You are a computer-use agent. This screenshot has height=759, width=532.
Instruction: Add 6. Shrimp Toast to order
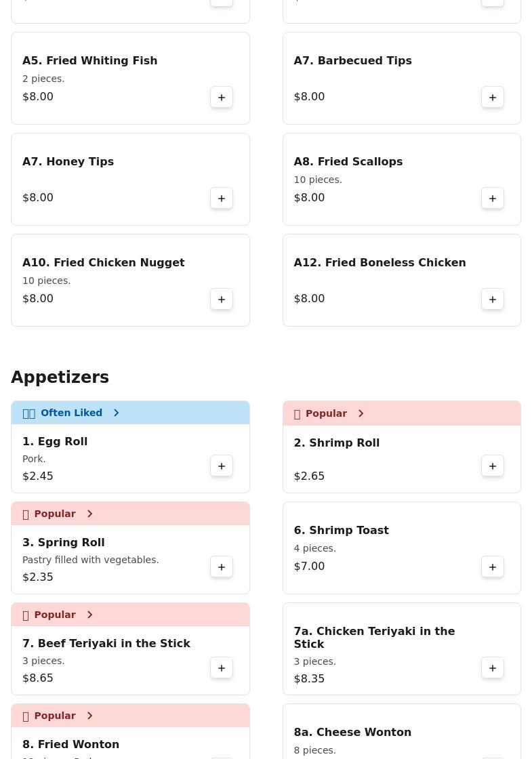(x=493, y=567)
